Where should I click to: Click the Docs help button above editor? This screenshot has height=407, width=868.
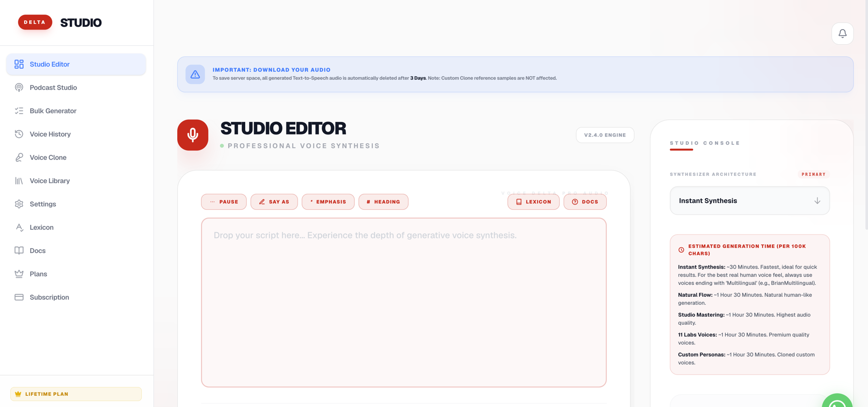point(585,202)
